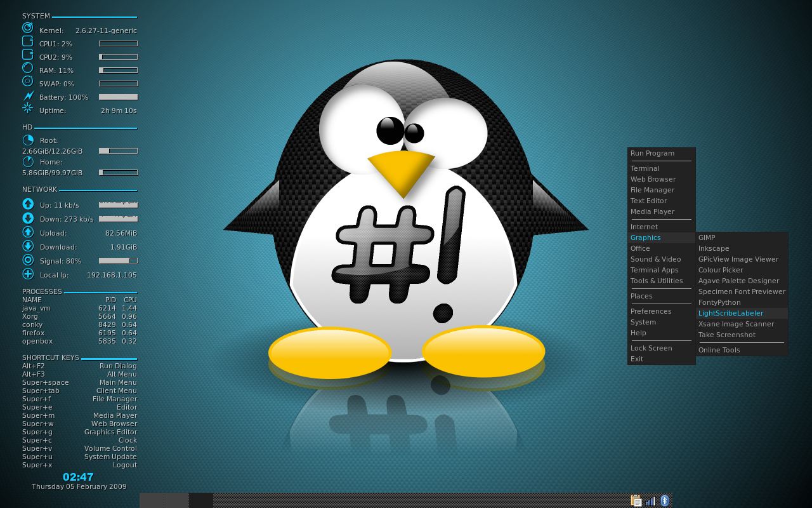
Task: Select the highlighted LightScribeLabeler entry
Action: tap(742, 313)
